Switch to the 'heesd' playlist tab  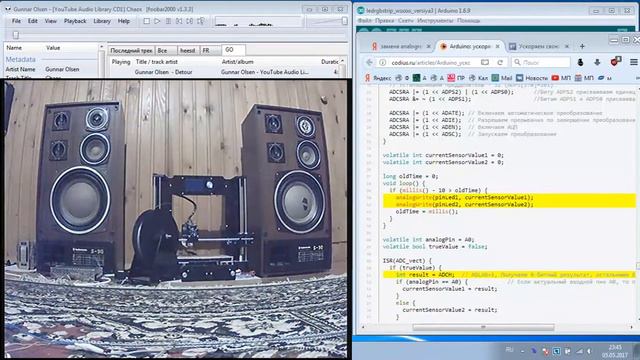pyautogui.click(x=188, y=50)
